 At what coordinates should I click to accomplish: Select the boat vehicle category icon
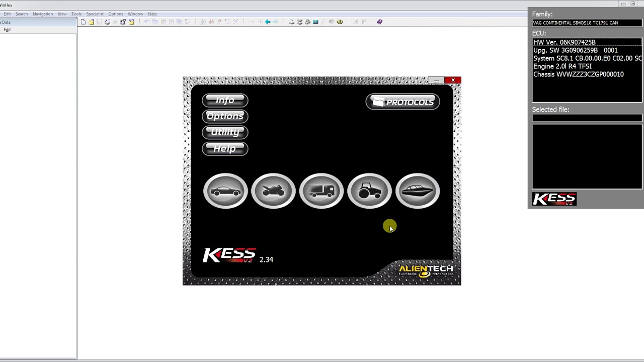(x=418, y=191)
